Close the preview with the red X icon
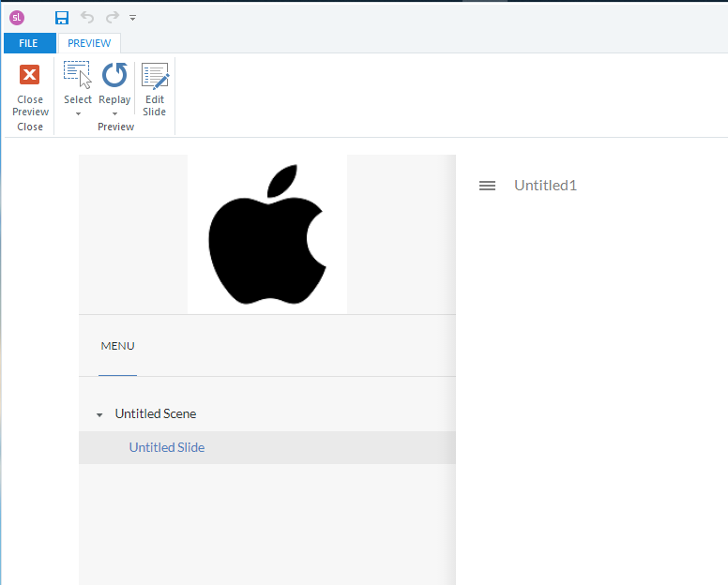This screenshot has height=585, width=728. (x=30, y=75)
